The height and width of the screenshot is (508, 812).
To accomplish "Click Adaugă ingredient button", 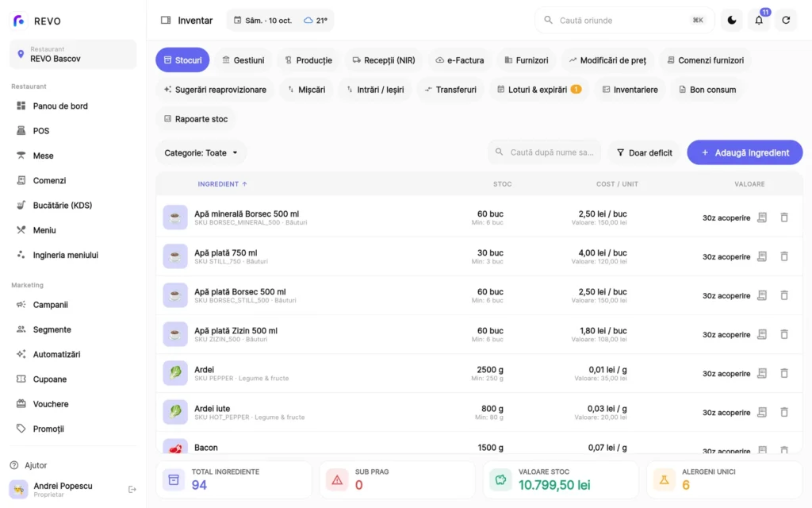I will pyautogui.click(x=745, y=152).
